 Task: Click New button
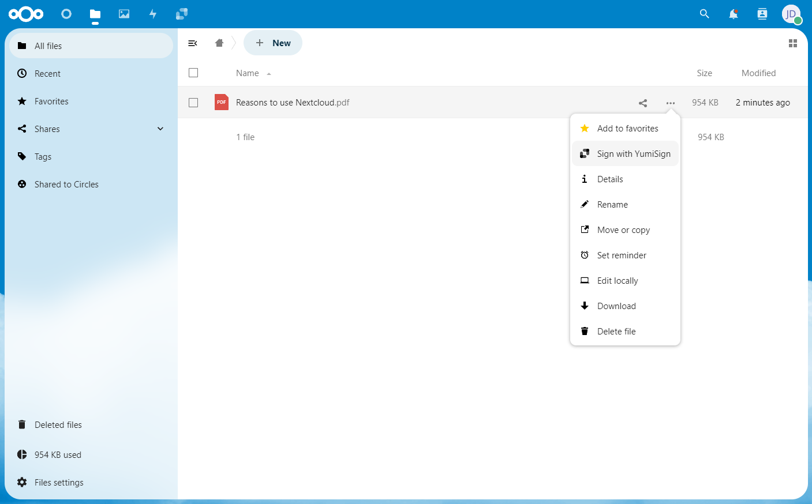pos(273,43)
